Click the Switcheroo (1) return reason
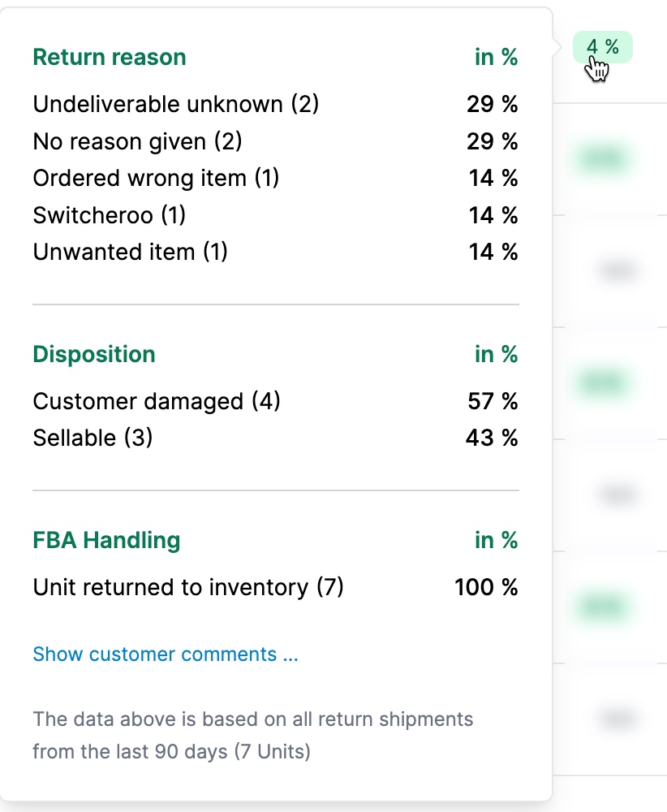The image size is (667, 812). point(275,215)
